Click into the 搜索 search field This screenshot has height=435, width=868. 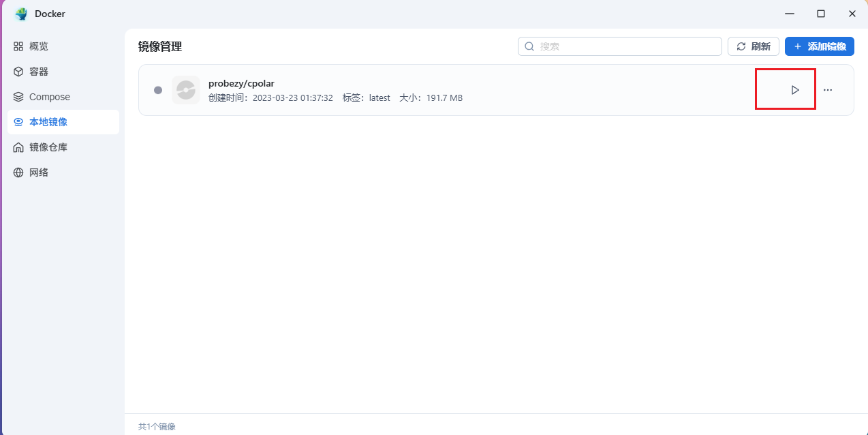627,46
